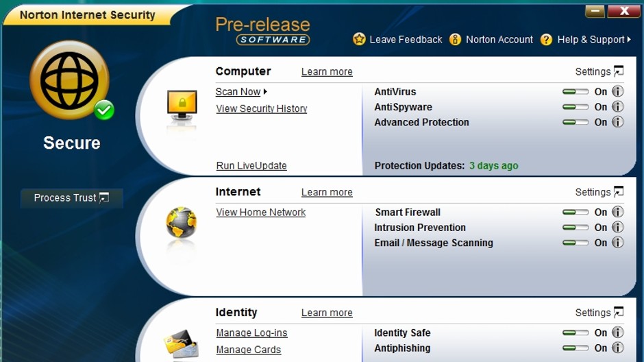Open info icon for Advanced Protection
Image resolution: width=644 pixels, height=362 pixels.
618,121
